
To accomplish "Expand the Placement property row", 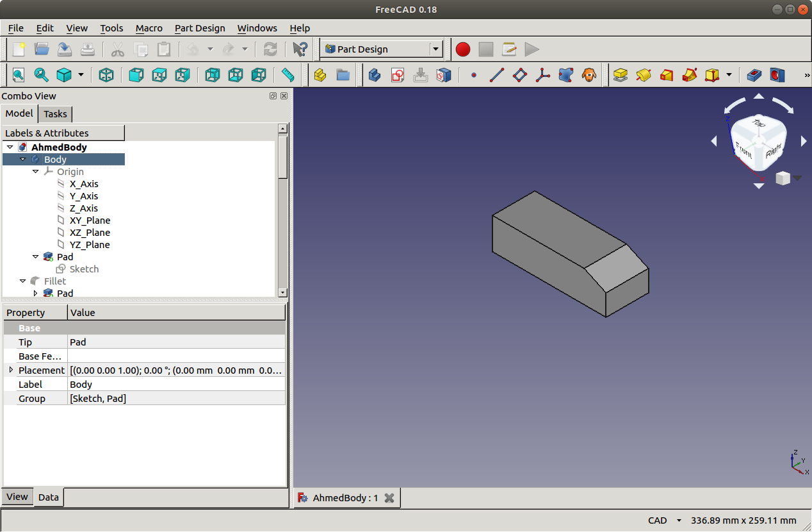I will point(11,370).
